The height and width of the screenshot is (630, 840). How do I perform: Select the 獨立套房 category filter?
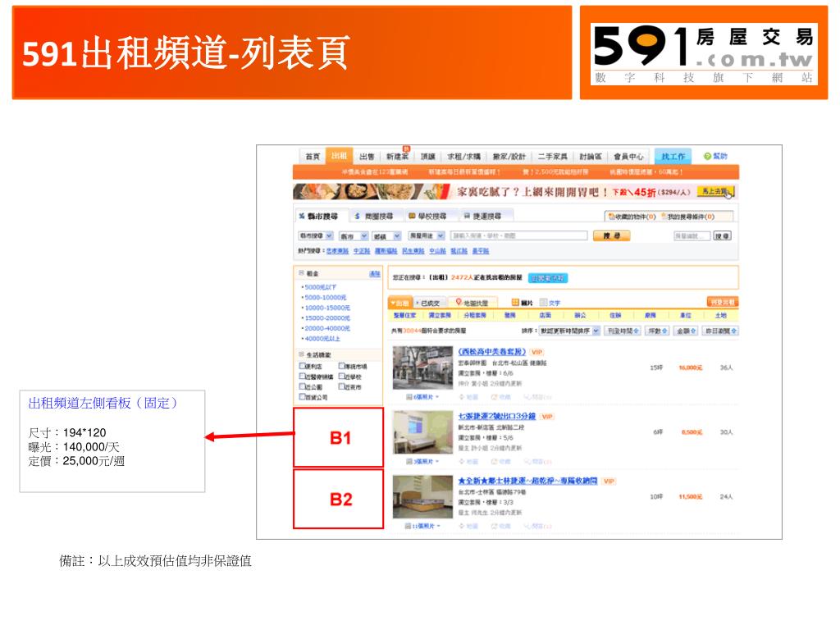[x=440, y=316]
